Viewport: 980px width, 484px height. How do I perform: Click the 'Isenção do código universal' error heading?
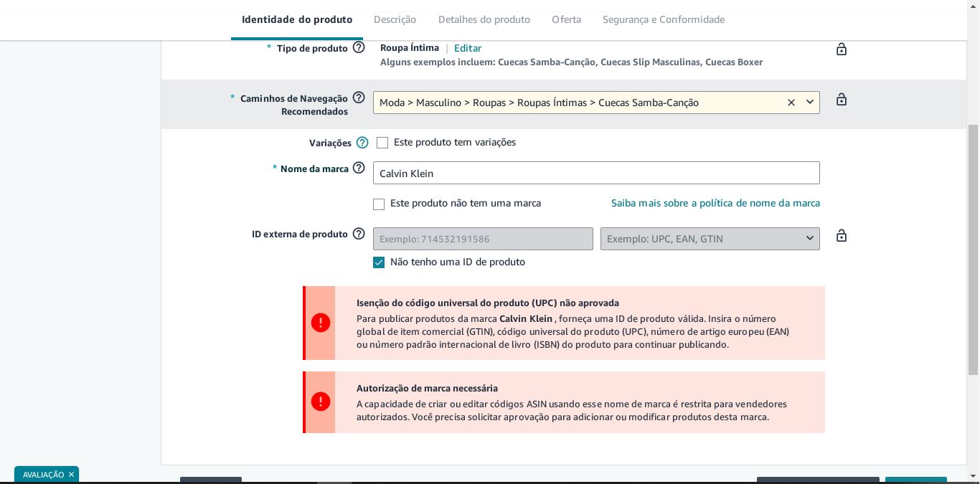(488, 303)
